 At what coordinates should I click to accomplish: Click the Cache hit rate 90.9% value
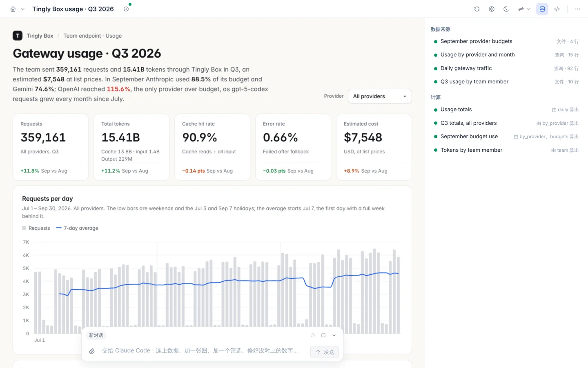(x=200, y=137)
